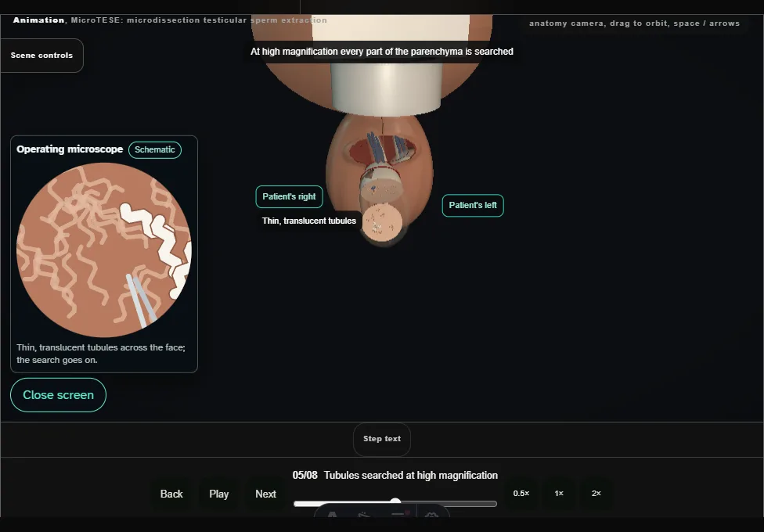Click the 'Animation, MicroTESE' title text
The height and width of the screenshot is (532, 764).
coord(170,20)
